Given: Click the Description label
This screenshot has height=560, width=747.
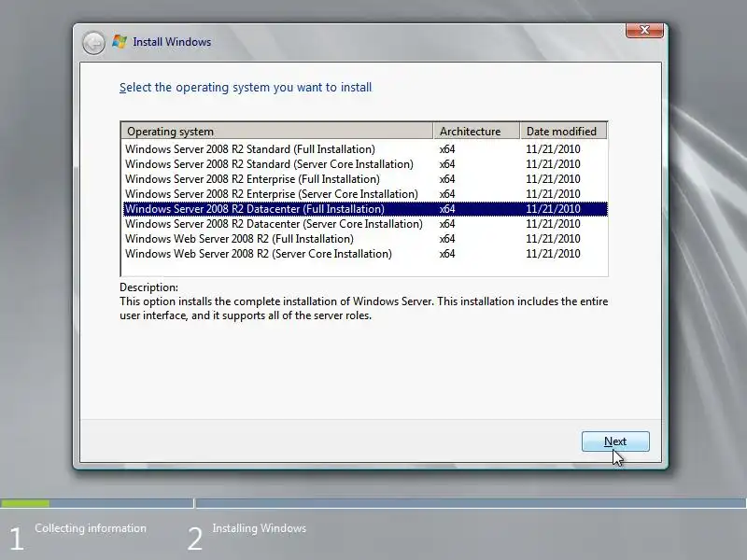Looking at the screenshot, I should [148, 287].
